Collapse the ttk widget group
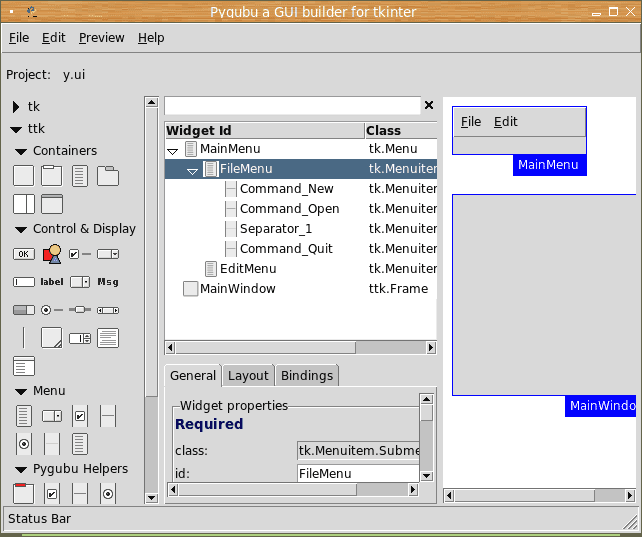642x537 pixels. pos(16,130)
